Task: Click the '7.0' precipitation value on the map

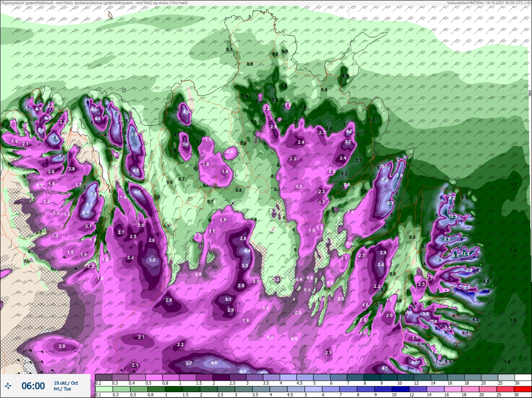Action: coord(134,135)
